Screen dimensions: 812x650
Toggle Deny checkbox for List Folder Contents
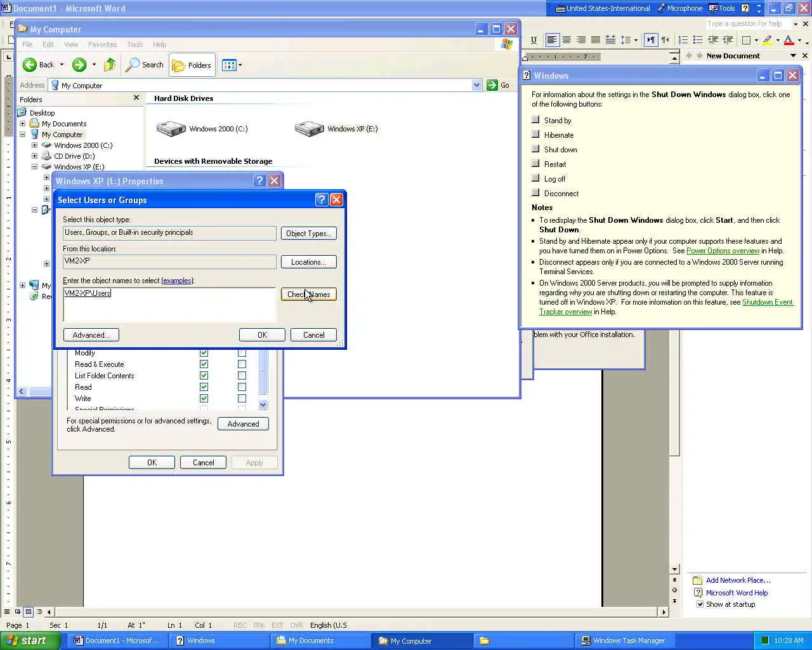(x=242, y=376)
